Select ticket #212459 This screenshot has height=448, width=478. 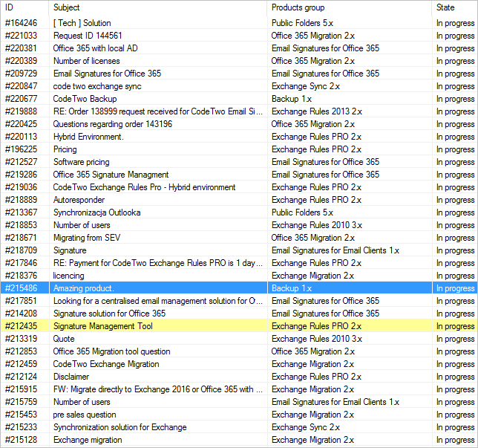click(21, 364)
